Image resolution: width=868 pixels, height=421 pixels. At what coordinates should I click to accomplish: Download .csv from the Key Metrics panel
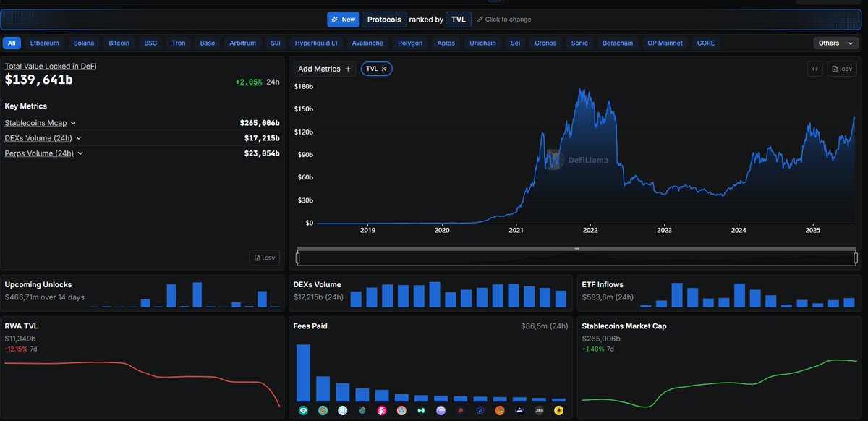tap(265, 258)
